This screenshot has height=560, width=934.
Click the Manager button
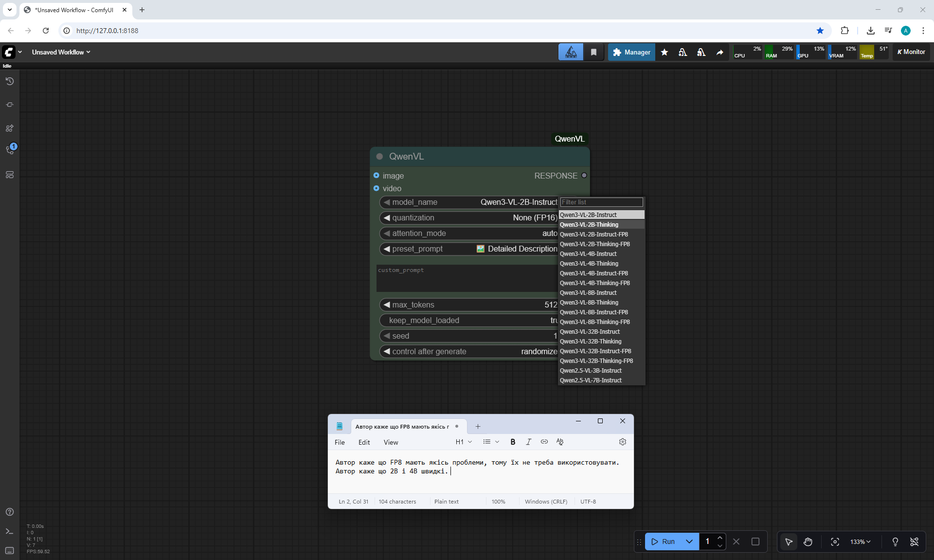coord(631,52)
